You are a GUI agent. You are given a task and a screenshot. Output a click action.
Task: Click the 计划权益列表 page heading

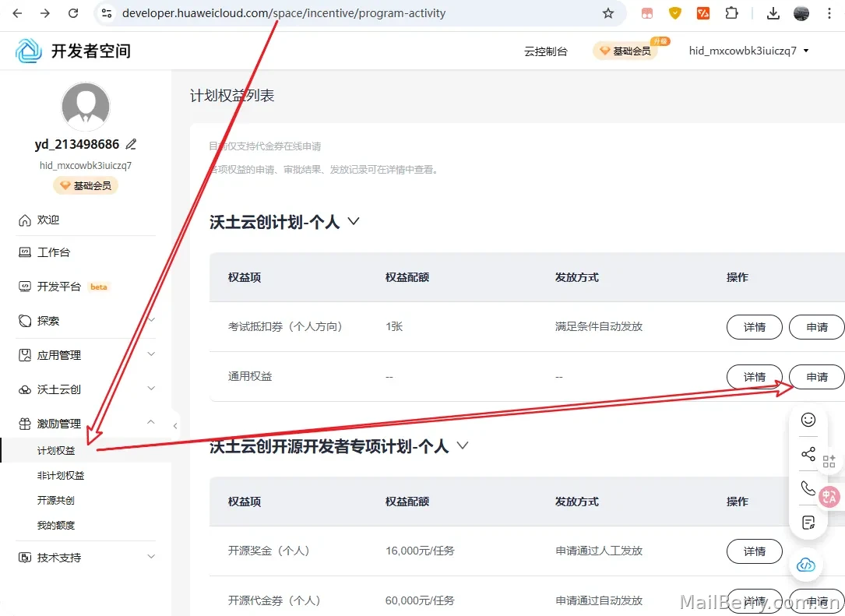[232, 96]
